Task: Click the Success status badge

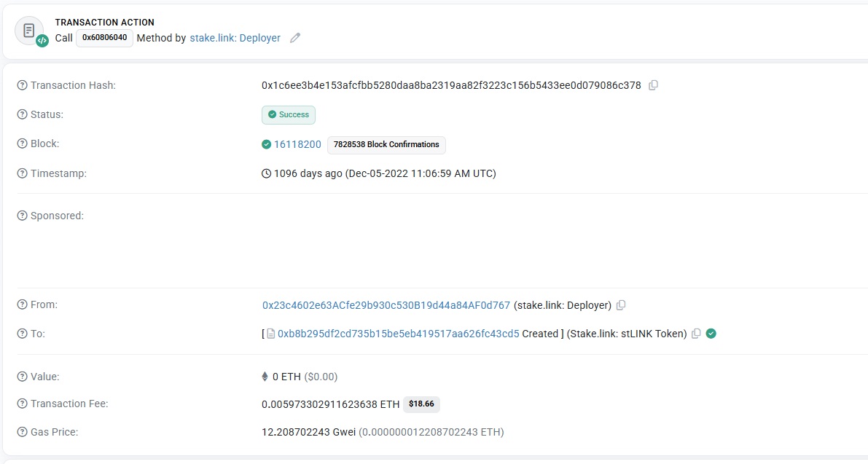Action: pyautogui.click(x=289, y=114)
